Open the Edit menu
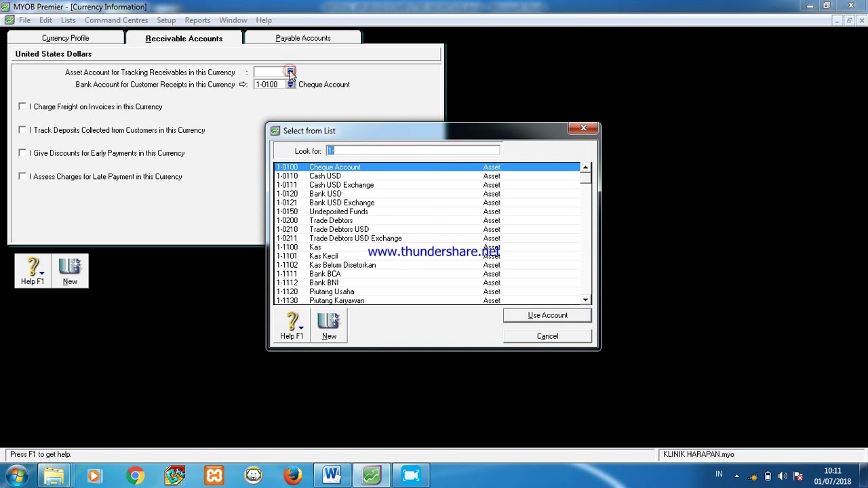The image size is (868, 488). pyautogui.click(x=45, y=20)
